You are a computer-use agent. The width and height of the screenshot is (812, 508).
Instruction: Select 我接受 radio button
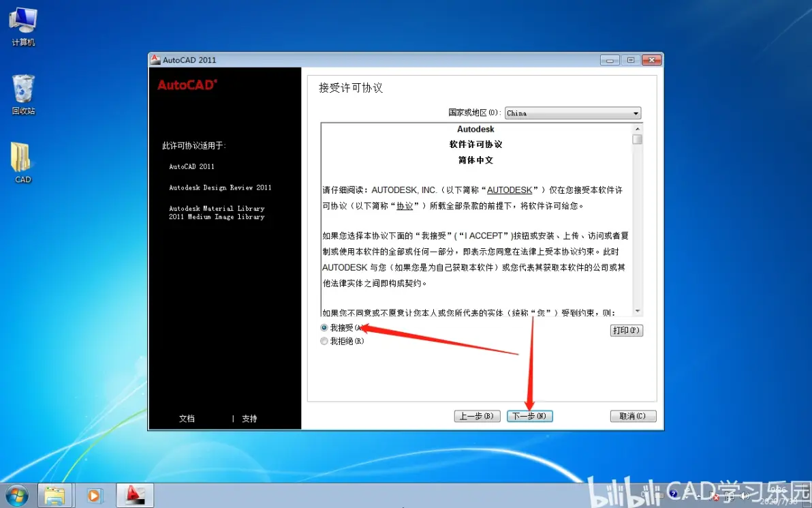coord(324,327)
